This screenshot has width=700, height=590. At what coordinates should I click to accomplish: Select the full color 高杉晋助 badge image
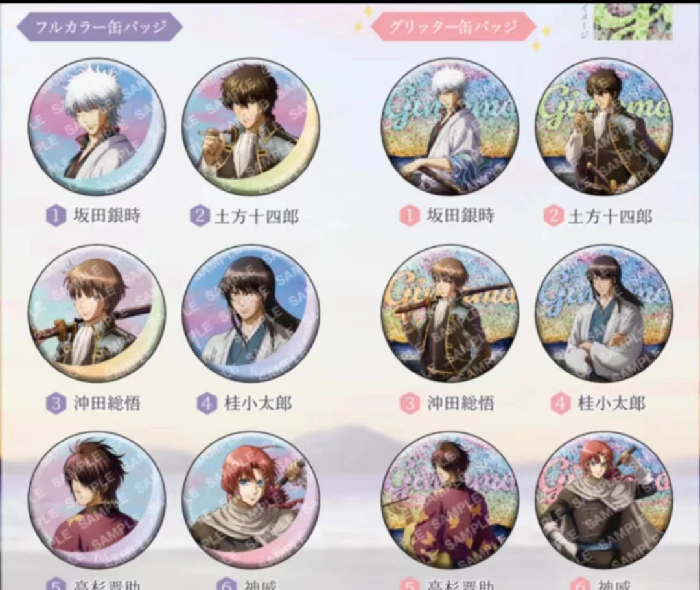coord(97,501)
